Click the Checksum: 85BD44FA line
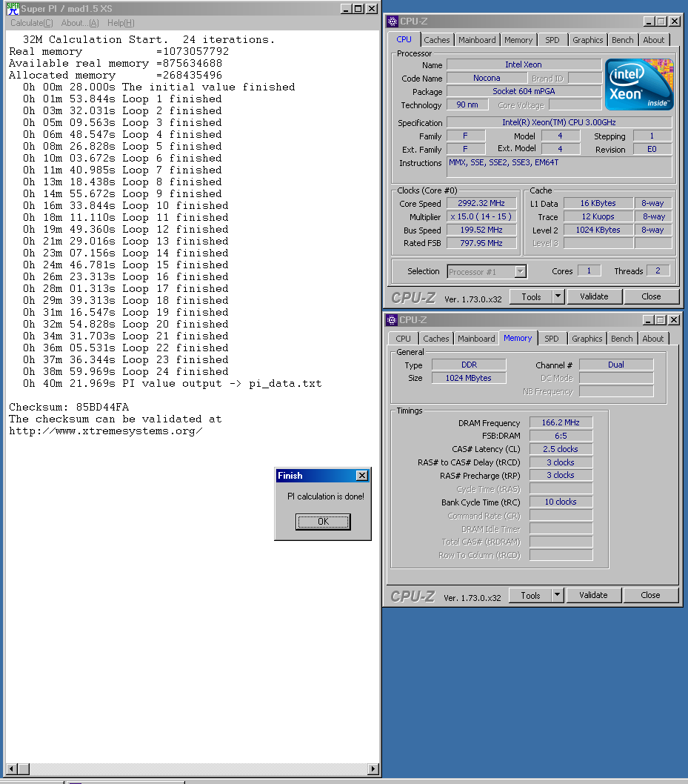This screenshot has height=784, width=688. [69, 407]
